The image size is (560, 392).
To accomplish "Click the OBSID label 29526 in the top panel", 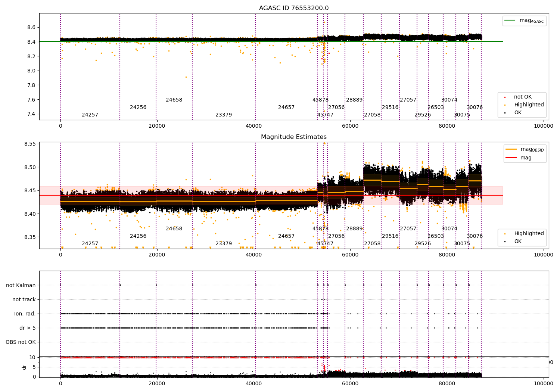I will (x=423, y=115).
